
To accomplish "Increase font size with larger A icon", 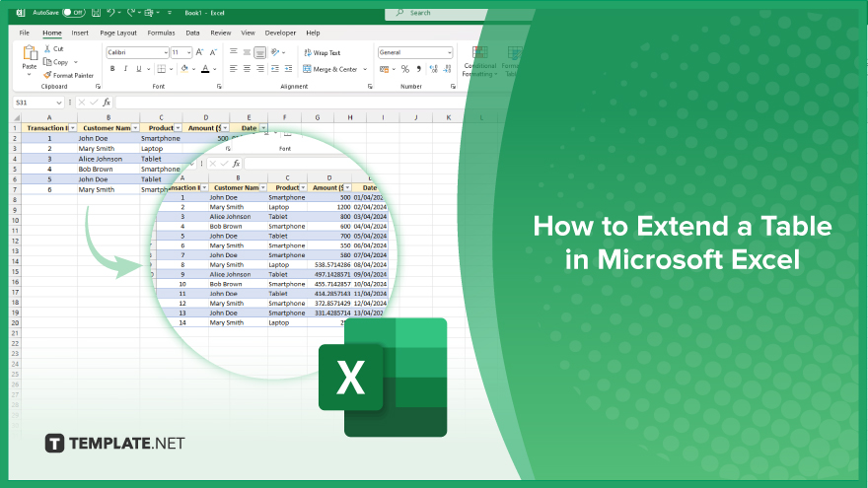I will click(200, 52).
